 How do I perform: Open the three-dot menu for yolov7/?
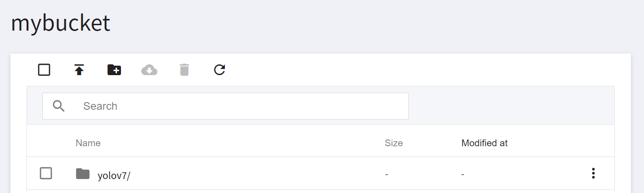click(x=593, y=173)
